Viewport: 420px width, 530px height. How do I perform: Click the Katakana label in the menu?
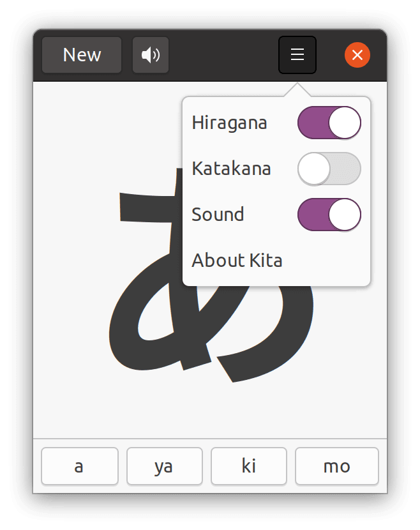pyautogui.click(x=231, y=169)
